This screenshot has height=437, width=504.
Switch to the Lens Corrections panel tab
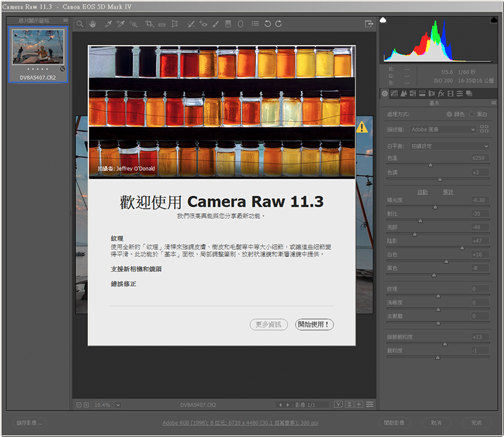point(432,94)
